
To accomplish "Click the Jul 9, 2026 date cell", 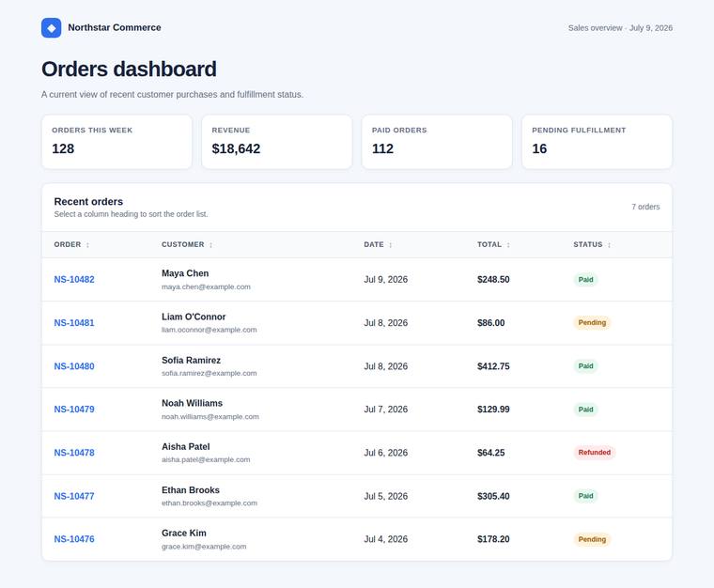I will 386,279.
